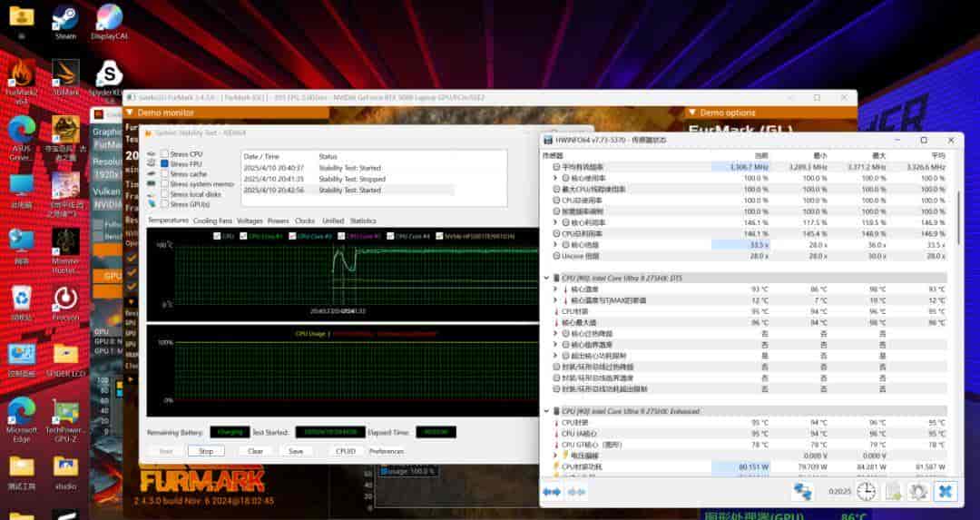Collapse the CPU [#0] Enhanced sensor group

pyautogui.click(x=547, y=411)
